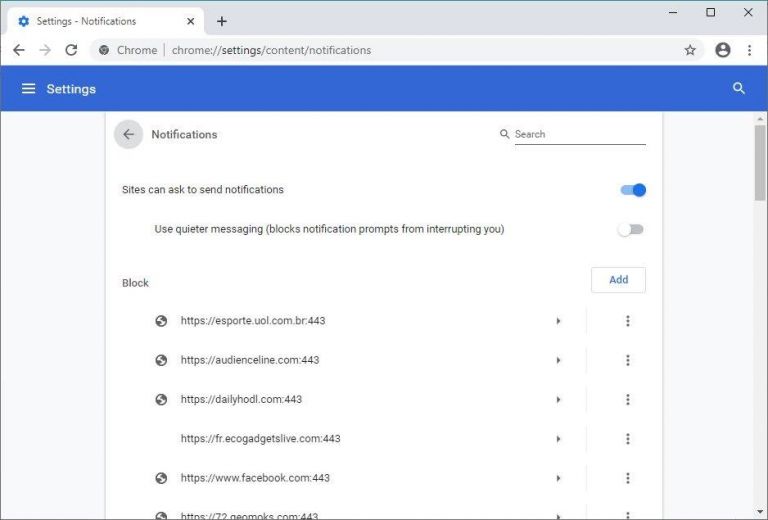
Task: Click the vertical page scrollbar thumb
Action: point(760,163)
